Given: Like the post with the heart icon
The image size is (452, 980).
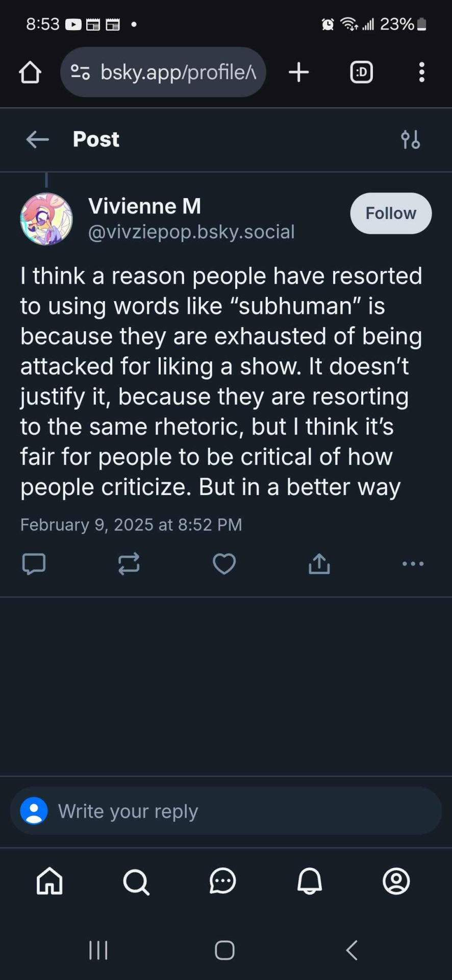Looking at the screenshot, I should click(x=224, y=564).
